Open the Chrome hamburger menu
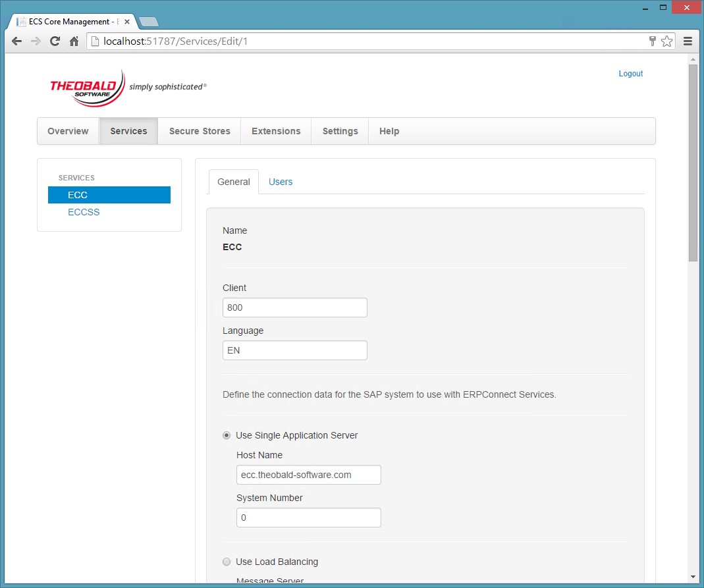This screenshot has width=704, height=588. pyautogui.click(x=688, y=41)
